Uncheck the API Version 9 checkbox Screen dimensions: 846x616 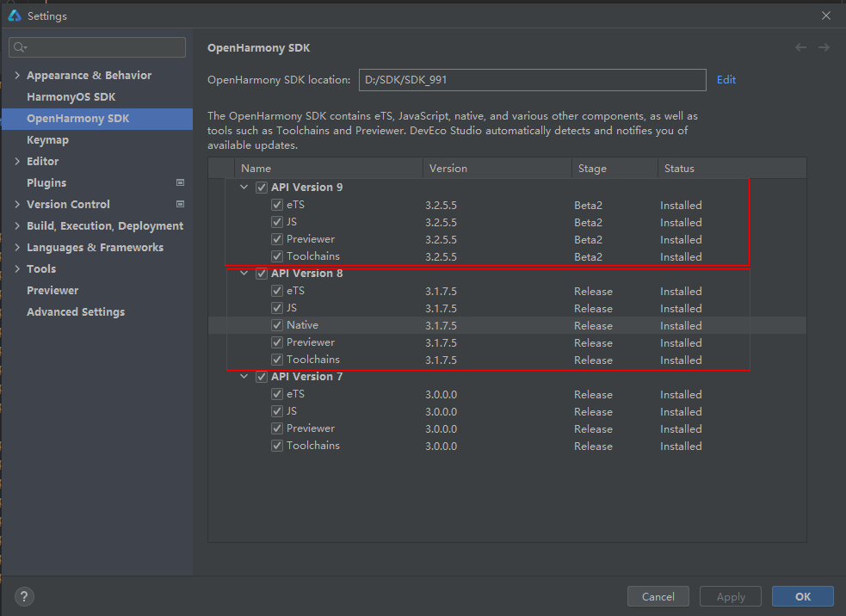pos(262,188)
